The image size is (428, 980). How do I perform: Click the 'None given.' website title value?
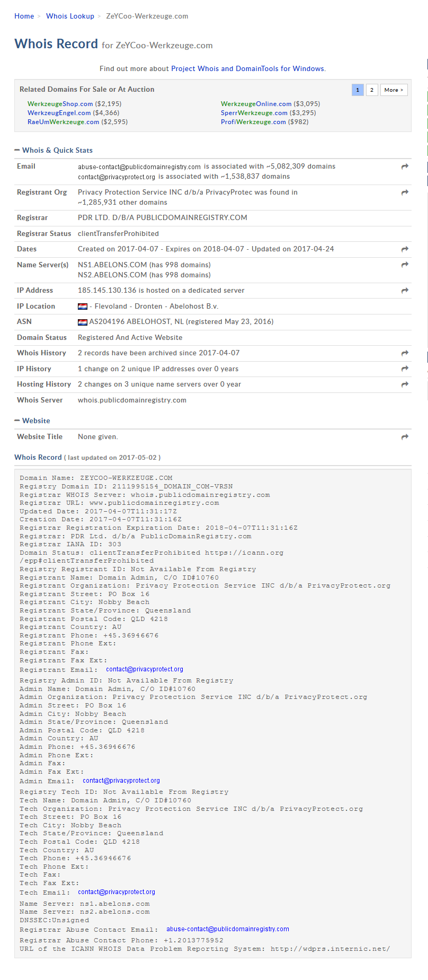point(98,437)
